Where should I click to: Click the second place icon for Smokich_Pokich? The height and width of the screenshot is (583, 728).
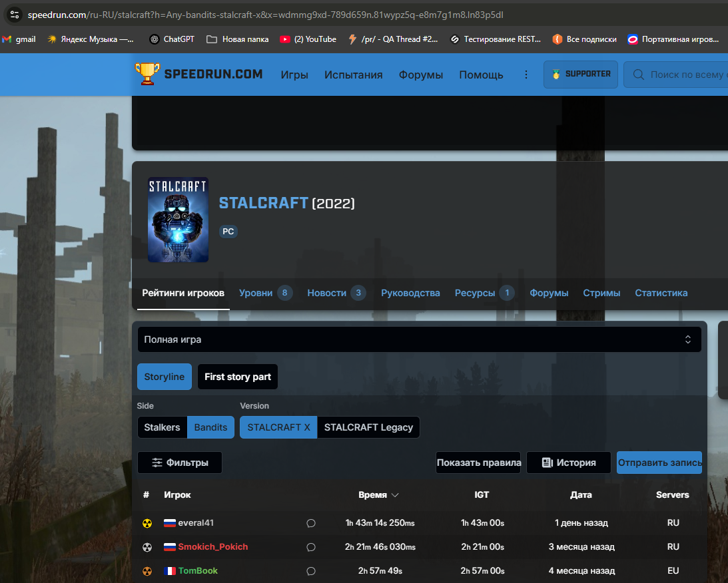pos(147,547)
